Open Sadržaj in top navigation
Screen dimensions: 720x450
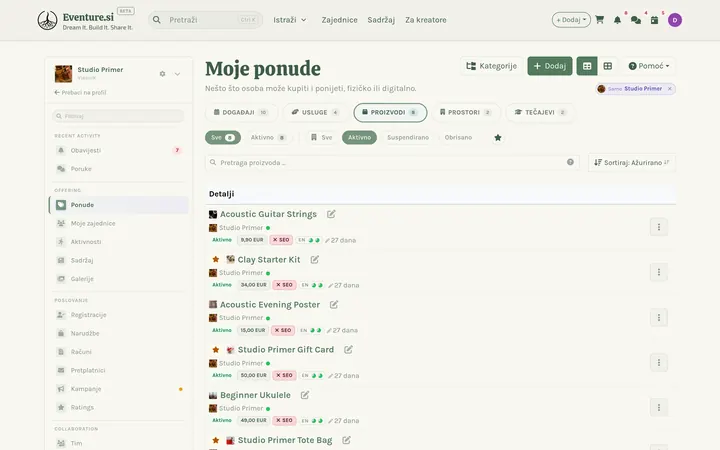381,20
